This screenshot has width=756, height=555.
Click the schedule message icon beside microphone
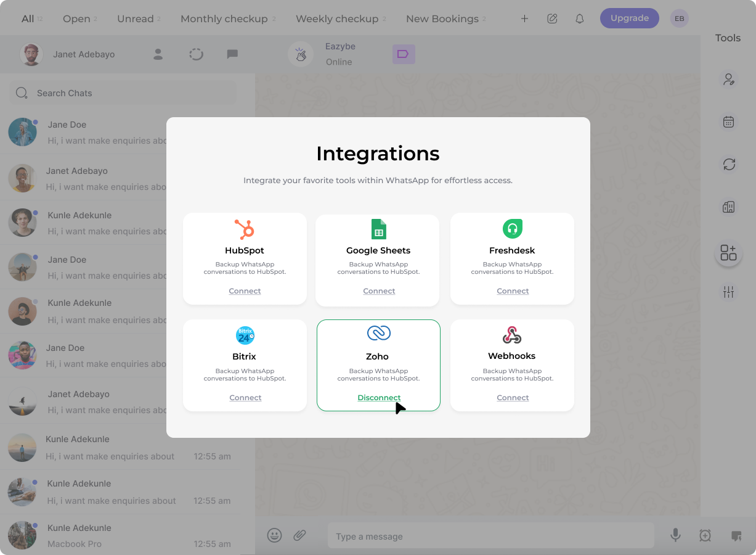(705, 536)
